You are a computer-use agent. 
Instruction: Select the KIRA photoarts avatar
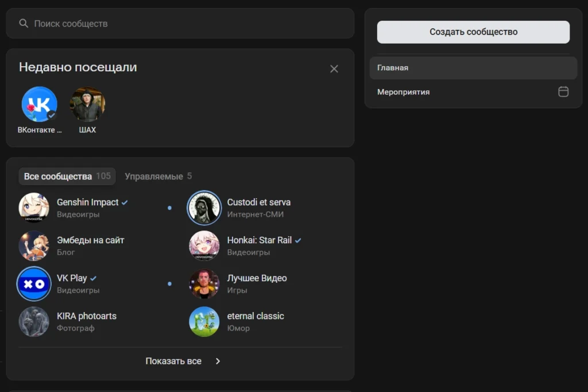coord(34,321)
